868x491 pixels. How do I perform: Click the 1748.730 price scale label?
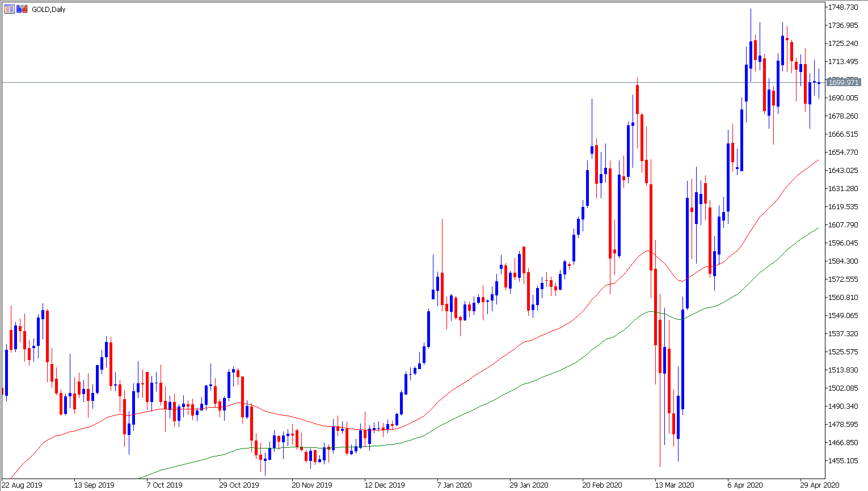tap(843, 7)
